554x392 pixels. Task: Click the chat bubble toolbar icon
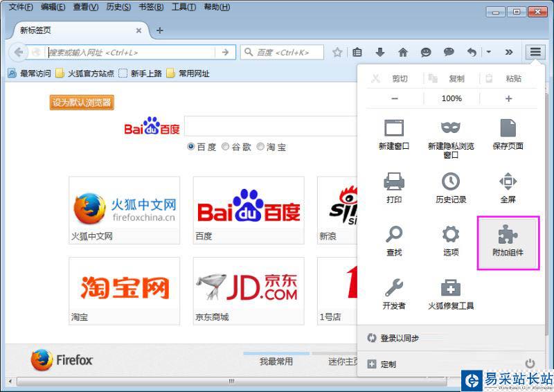(449, 53)
